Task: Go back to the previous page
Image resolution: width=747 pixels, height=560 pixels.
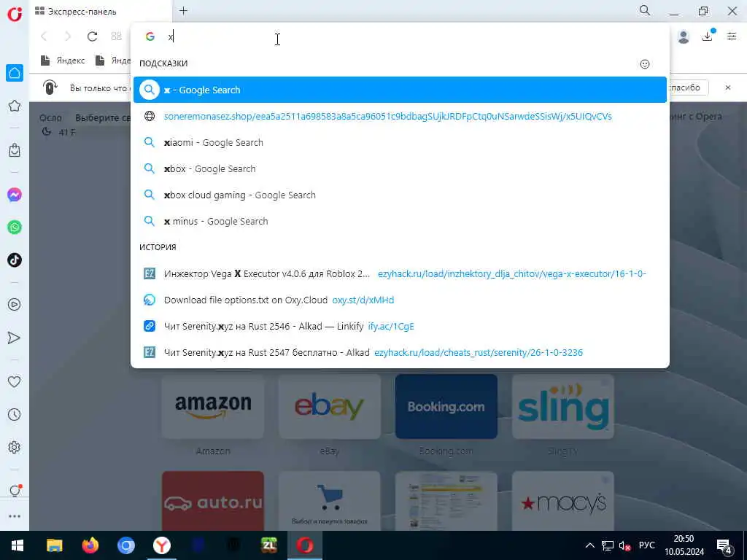Action: (44, 36)
